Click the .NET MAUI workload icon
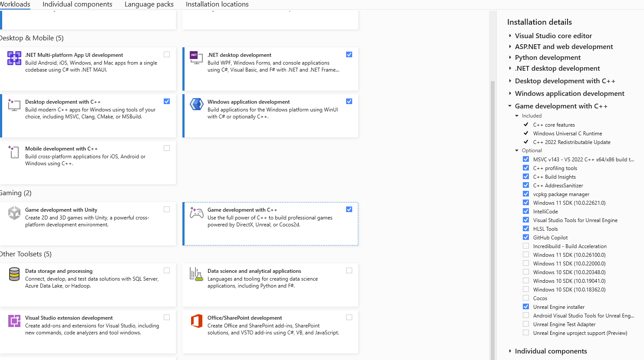 pyautogui.click(x=14, y=58)
